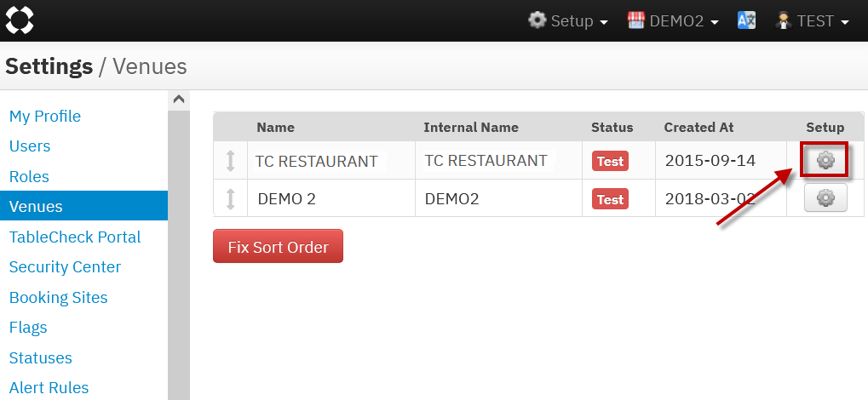
Task: Click the TableCheck logo icon
Action: point(20,20)
